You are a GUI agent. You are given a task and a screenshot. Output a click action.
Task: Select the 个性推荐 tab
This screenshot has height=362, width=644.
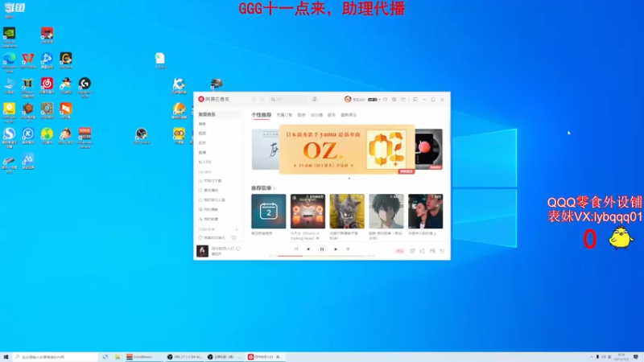coord(261,115)
